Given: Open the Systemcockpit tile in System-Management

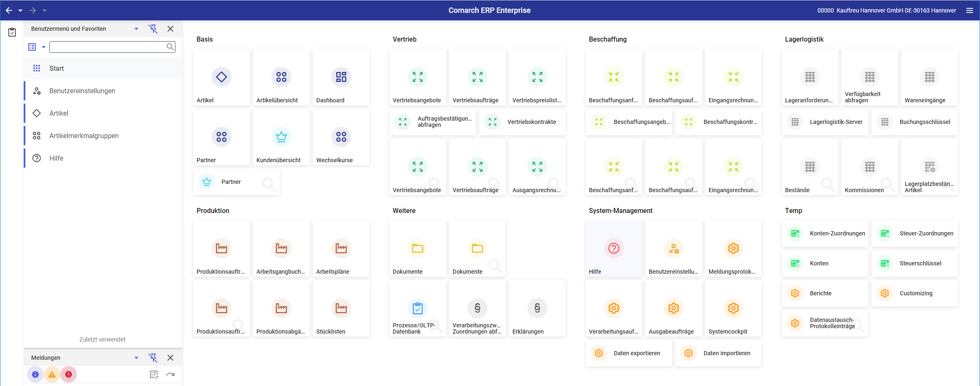Looking at the screenshot, I should tap(733, 308).
